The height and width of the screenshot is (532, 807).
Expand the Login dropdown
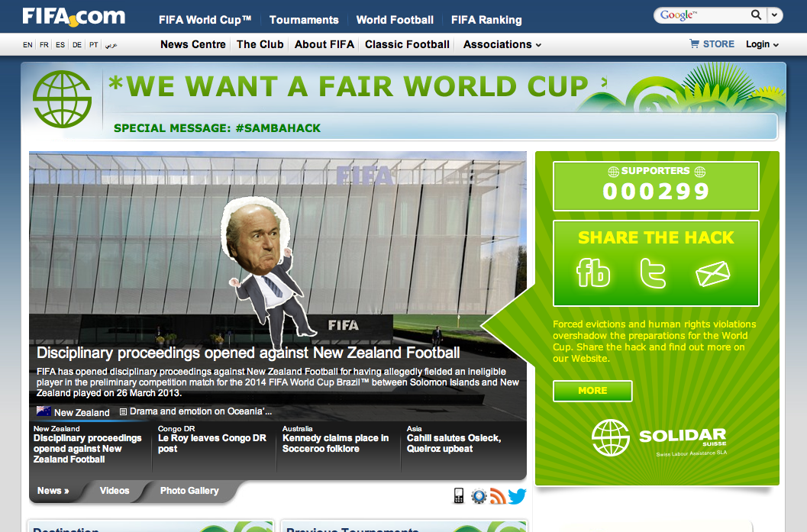pos(762,44)
